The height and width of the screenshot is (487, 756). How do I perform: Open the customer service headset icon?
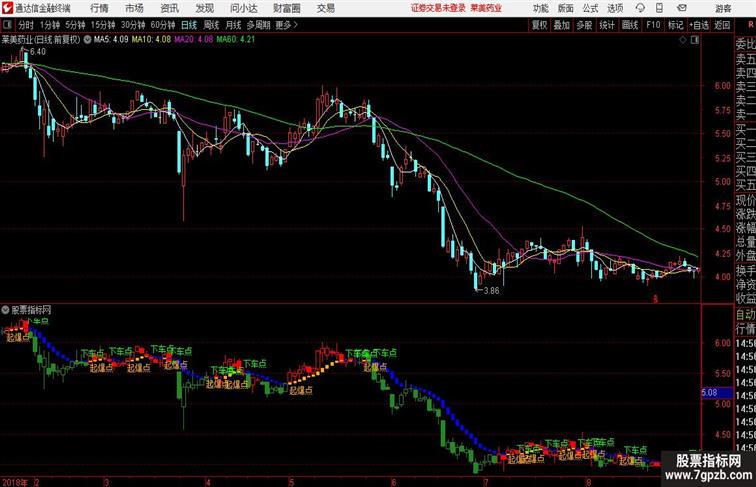(x=640, y=8)
